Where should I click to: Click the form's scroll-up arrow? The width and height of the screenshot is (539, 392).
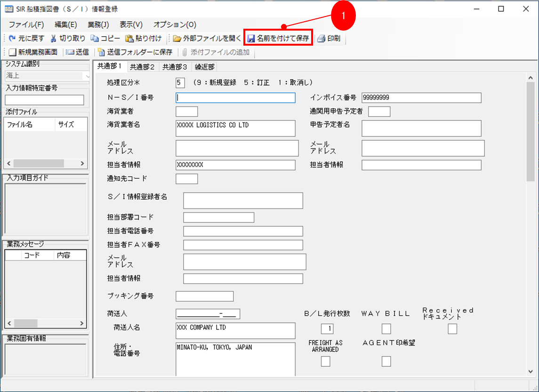coord(531,78)
